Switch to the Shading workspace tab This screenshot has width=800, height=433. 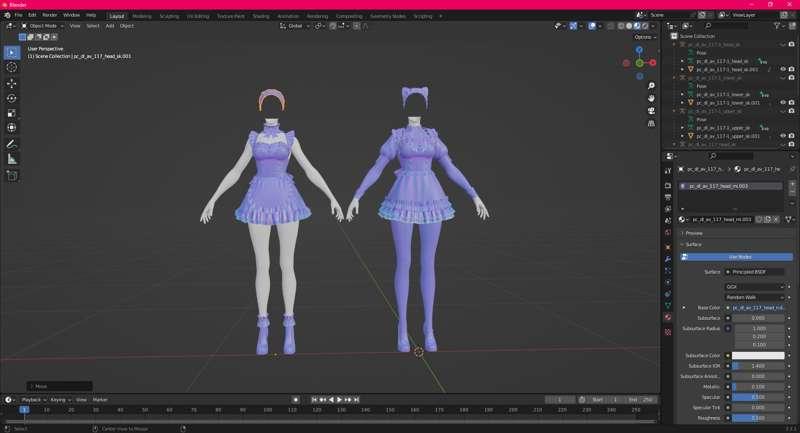(261, 16)
